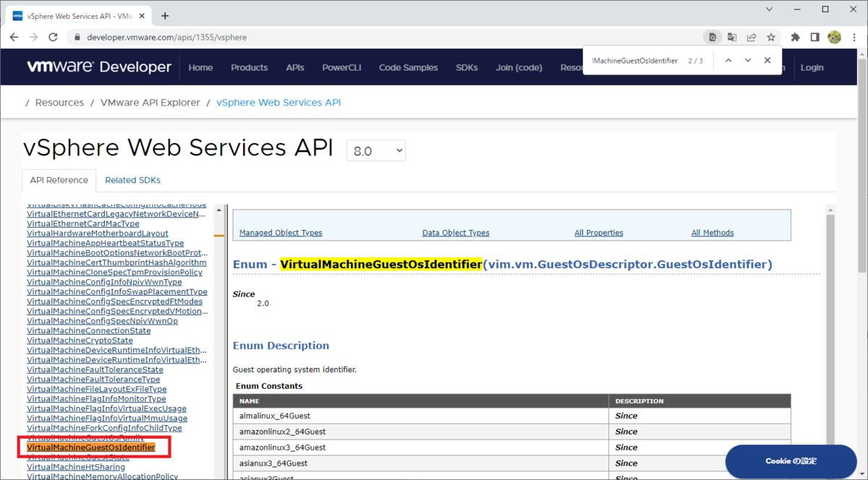Screen dimensions: 868x480
Task: Toggle the browser side panel icon
Action: [814, 37]
